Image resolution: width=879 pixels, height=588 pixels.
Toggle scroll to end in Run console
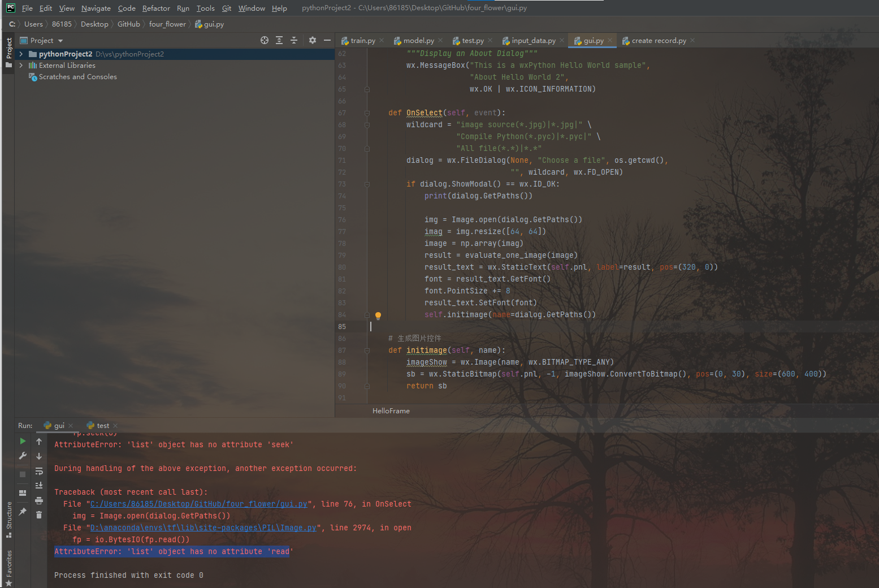pyautogui.click(x=39, y=486)
